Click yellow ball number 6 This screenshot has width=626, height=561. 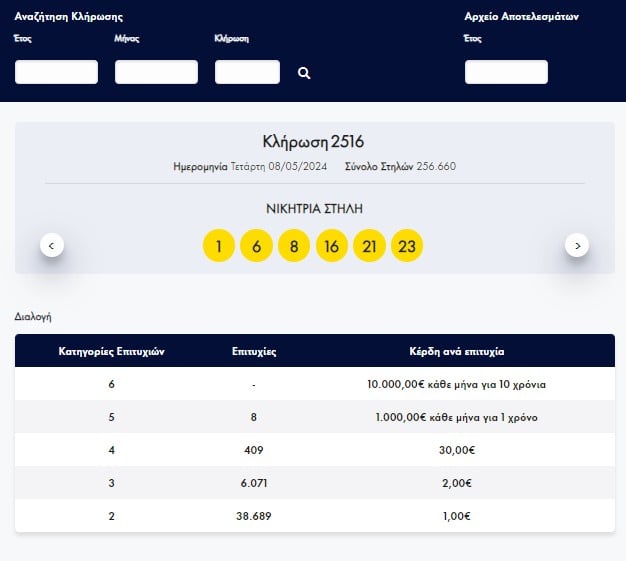click(256, 246)
